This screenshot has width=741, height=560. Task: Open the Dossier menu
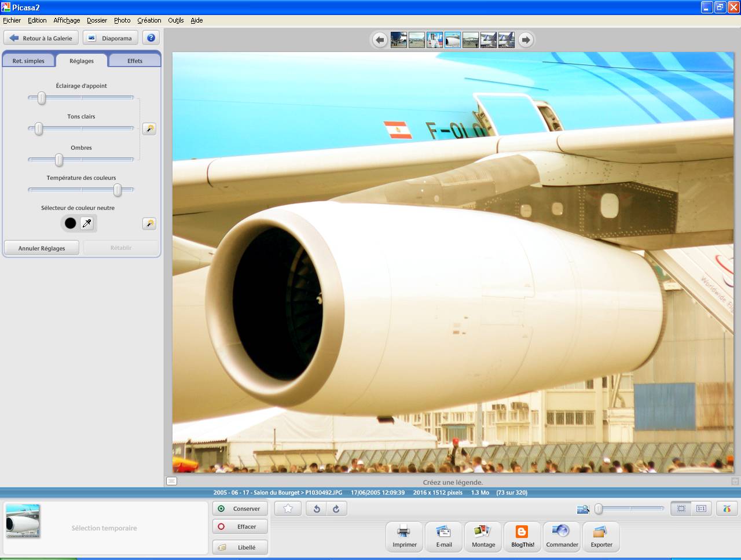point(97,20)
